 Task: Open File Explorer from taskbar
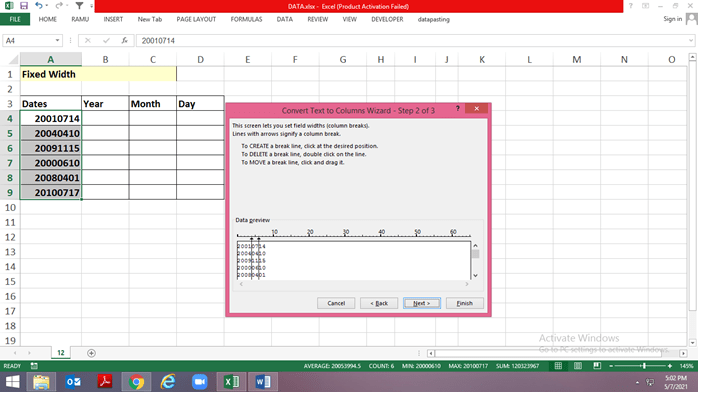tap(41, 382)
